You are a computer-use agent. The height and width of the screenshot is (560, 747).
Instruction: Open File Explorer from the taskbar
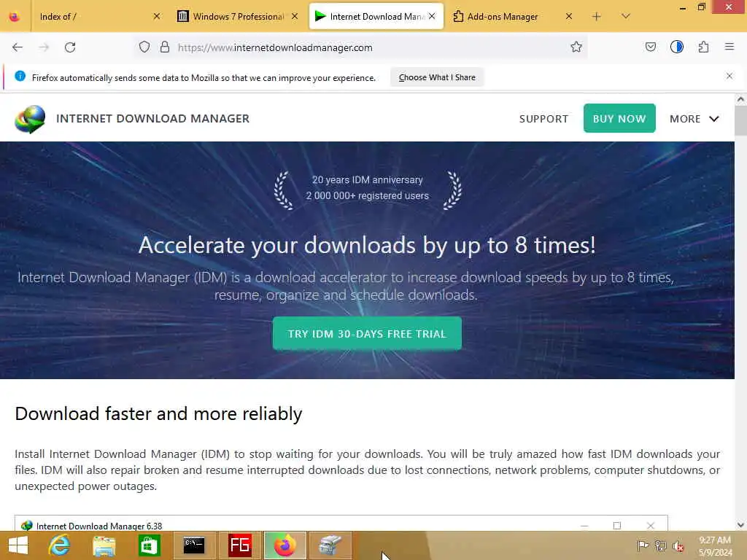coord(104,545)
